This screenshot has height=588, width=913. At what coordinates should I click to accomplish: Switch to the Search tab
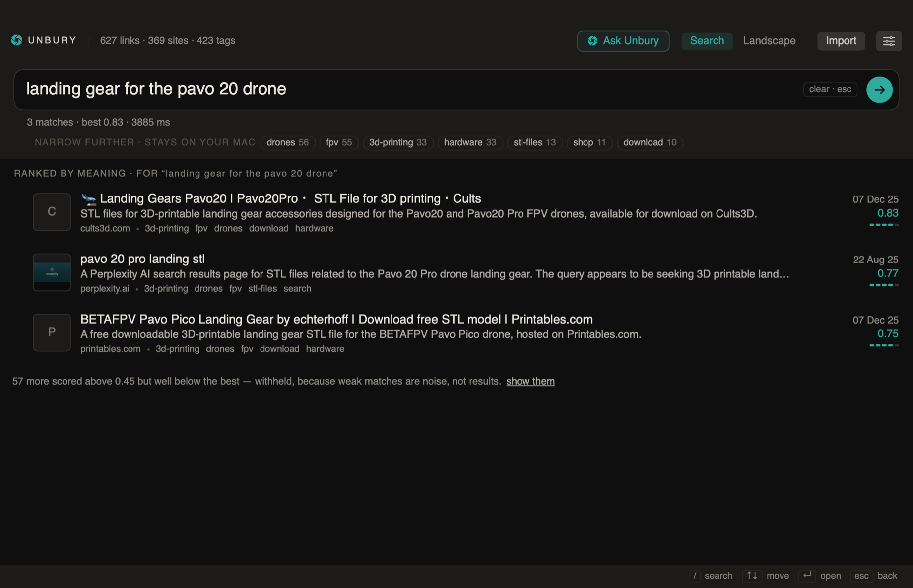click(707, 41)
